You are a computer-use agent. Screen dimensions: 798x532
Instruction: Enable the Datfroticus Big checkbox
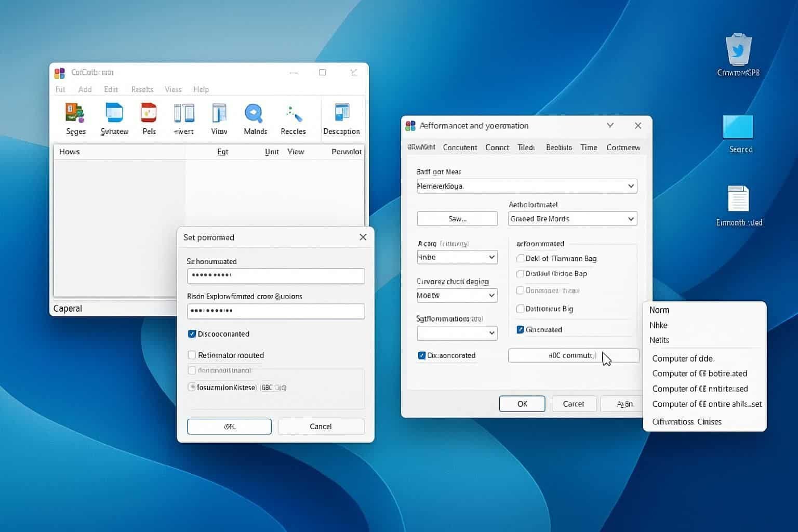click(x=520, y=309)
